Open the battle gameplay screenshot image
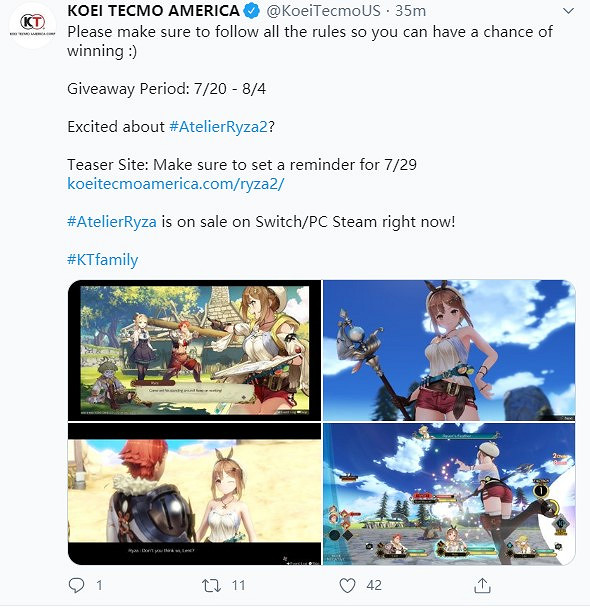The image size is (590, 610). click(449, 494)
